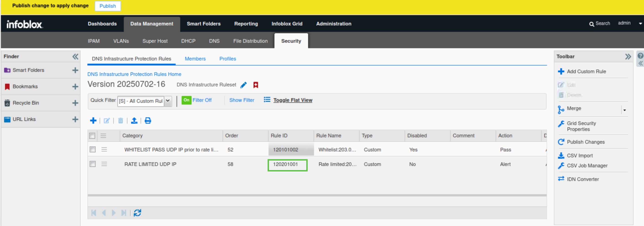
Task: Open the Reporting tab
Action: tap(246, 24)
